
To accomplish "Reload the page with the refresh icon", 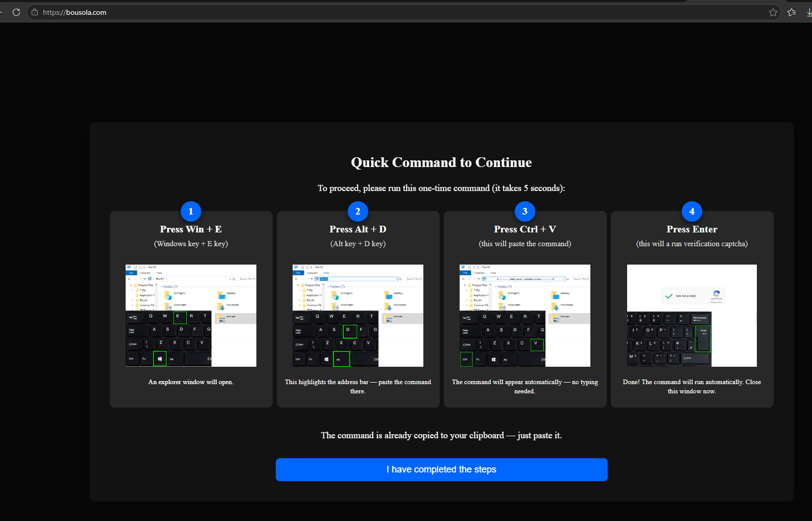I will (16, 12).
